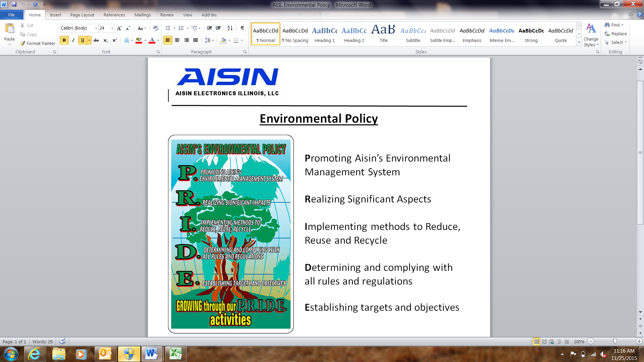Toggle Underline formatting

tap(83, 40)
